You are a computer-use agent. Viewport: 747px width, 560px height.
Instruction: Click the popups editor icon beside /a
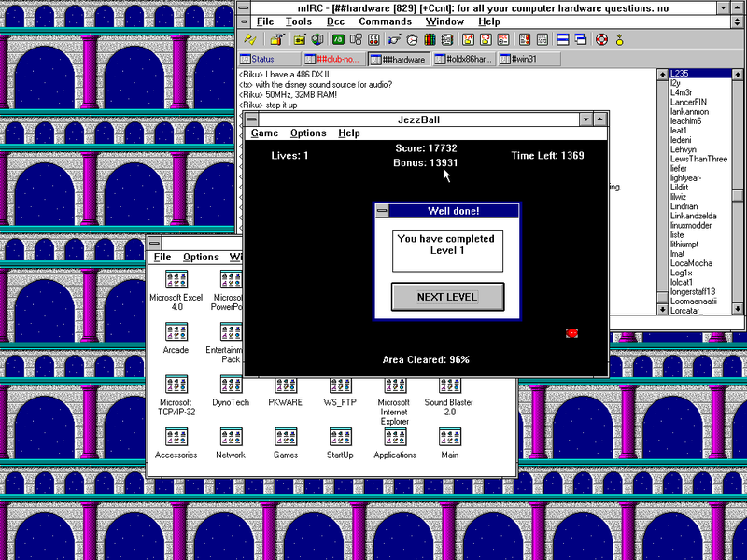pyautogui.click(x=356, y=40)
